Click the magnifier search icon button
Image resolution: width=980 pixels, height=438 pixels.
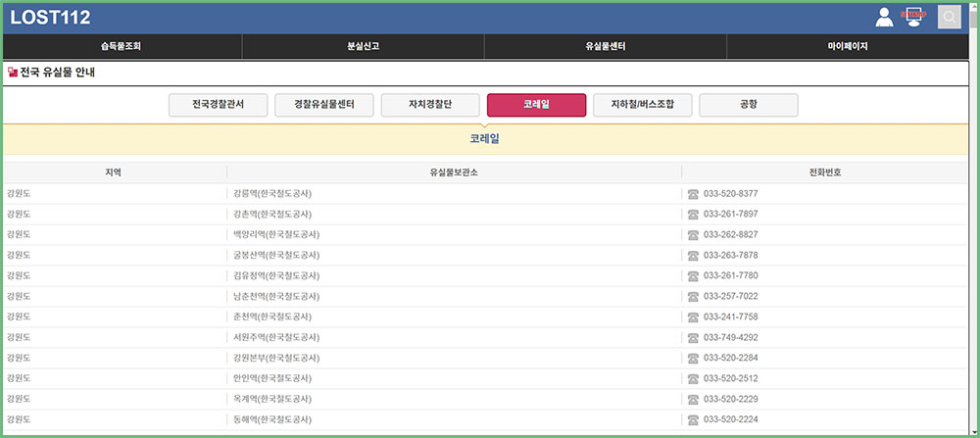click(x=950, y=17)
